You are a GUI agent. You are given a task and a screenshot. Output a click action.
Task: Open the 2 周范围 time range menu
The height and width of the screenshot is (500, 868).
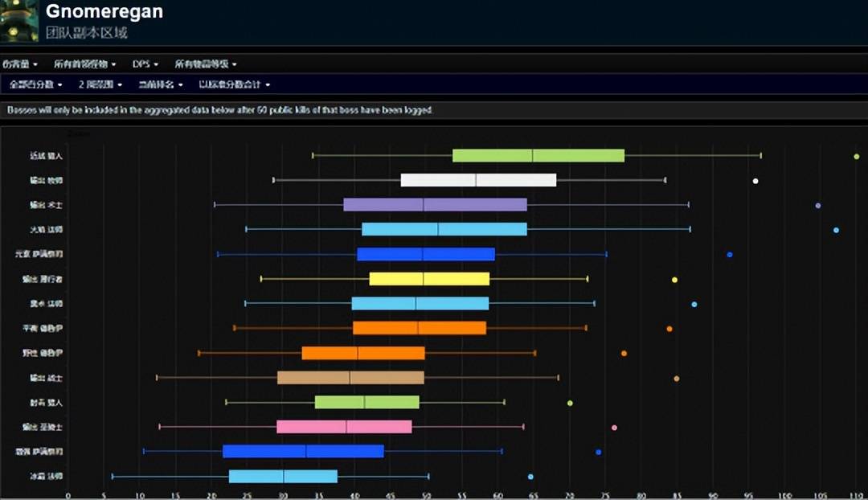pos(100,84)
